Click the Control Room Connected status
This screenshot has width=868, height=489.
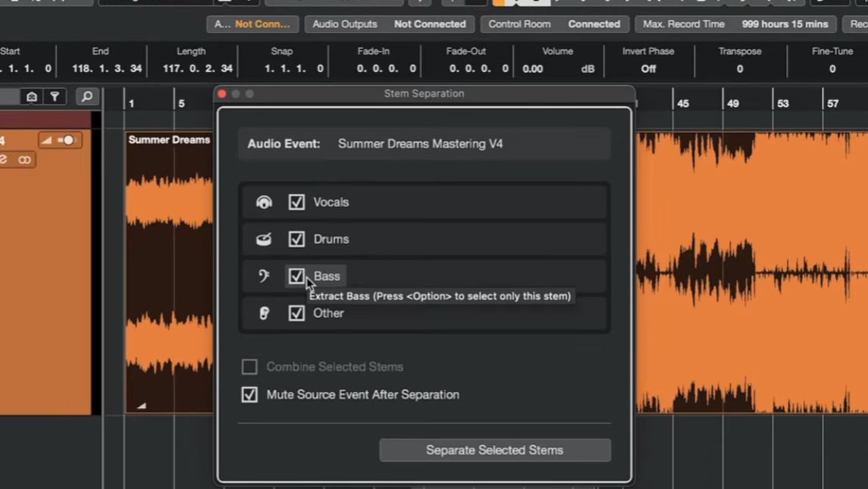coord(554,24)
